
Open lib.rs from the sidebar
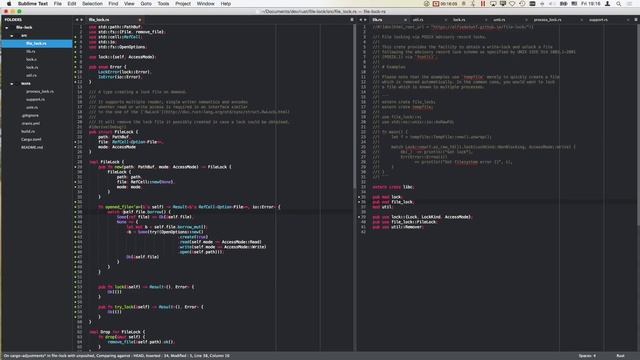tap(31, 51)
